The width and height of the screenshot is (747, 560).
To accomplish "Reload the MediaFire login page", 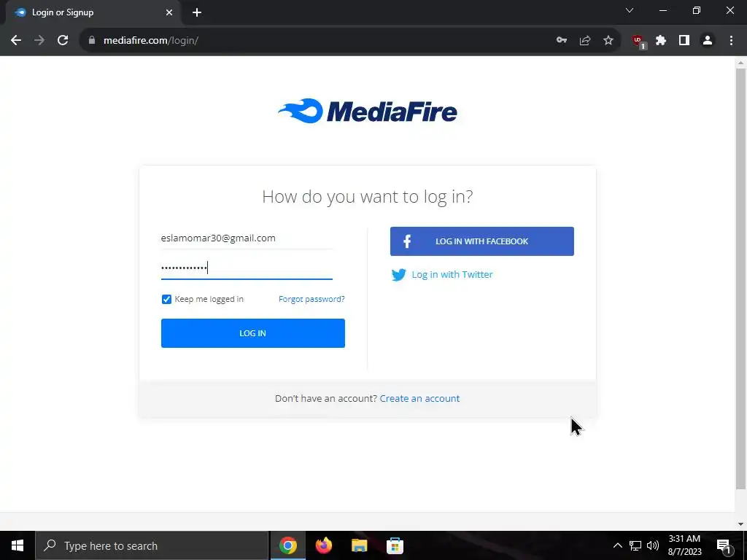I will pyautogui.click(x=63, y=41).
